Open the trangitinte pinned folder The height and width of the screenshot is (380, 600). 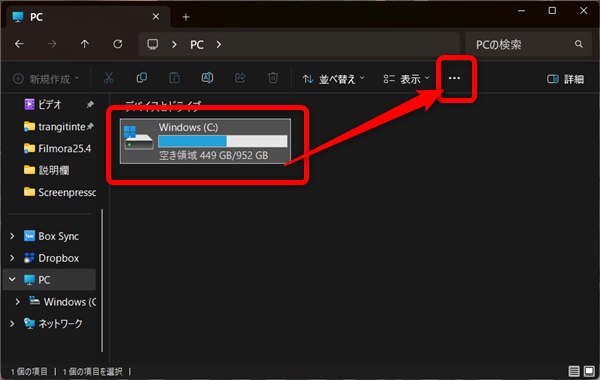pyautogui.click(x=54, y=127)
